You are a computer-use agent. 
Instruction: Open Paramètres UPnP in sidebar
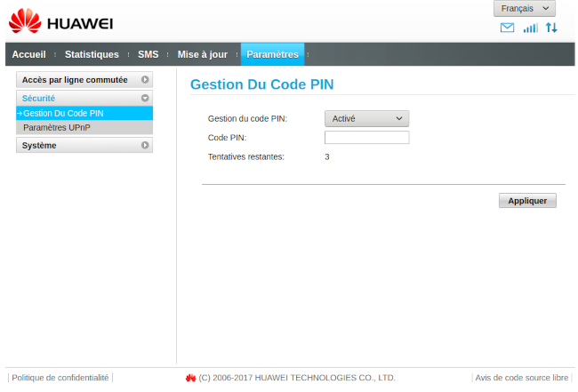[x=57, y=127]
